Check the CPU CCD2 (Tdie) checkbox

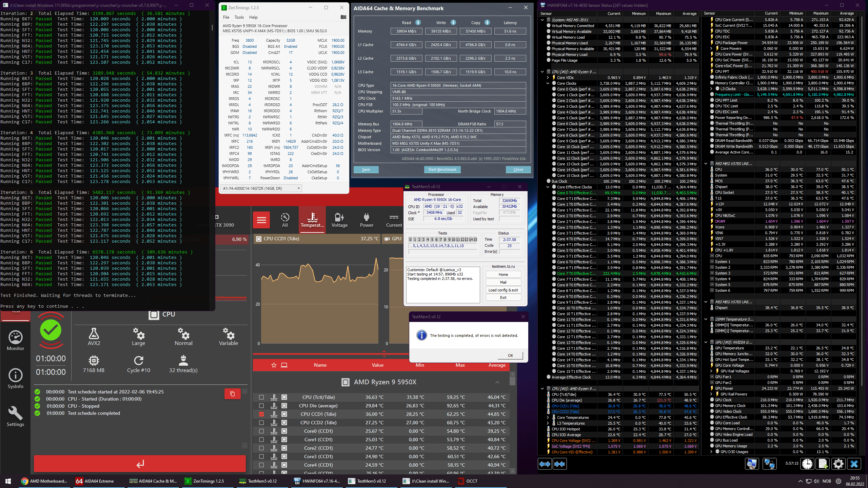tap(261, 423)
